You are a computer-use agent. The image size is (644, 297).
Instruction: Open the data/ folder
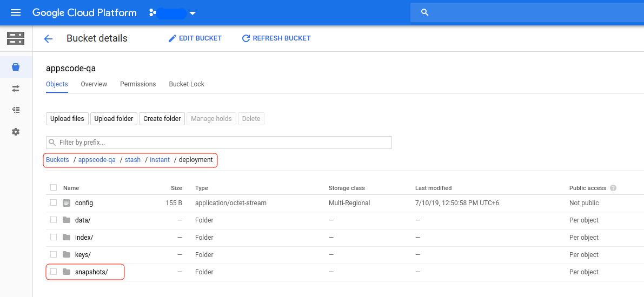(x=83, y=220)
